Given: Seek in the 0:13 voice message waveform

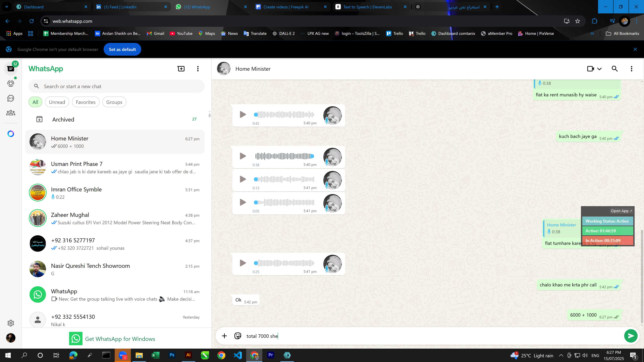Looking at the screenshot, I should [x=284, y=179].
